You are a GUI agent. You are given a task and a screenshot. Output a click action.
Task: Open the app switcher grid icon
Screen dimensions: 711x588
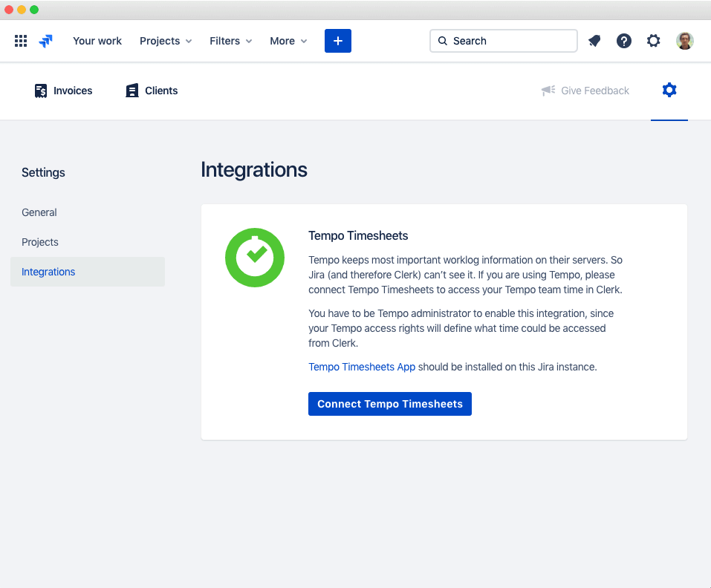(20, 41)
